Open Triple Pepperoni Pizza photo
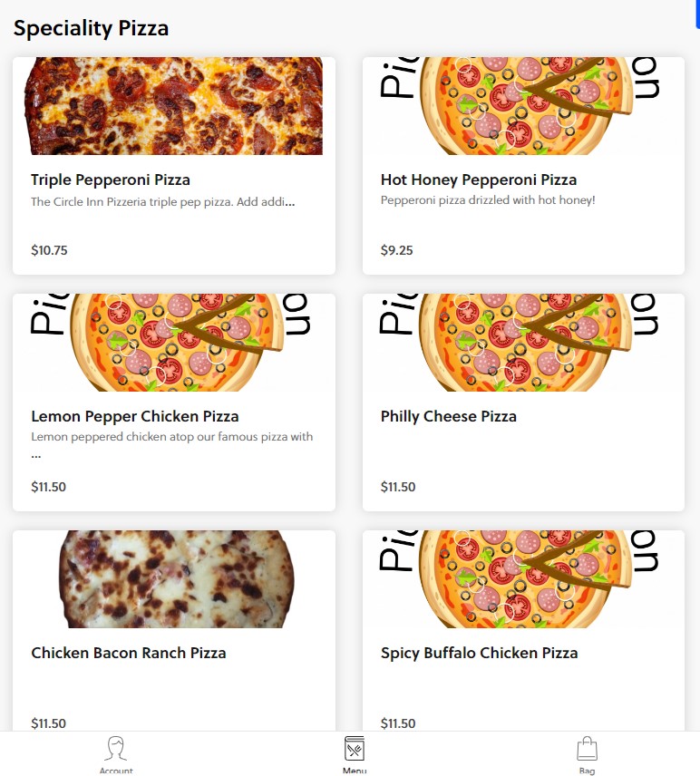 click(x=173, y=106)
